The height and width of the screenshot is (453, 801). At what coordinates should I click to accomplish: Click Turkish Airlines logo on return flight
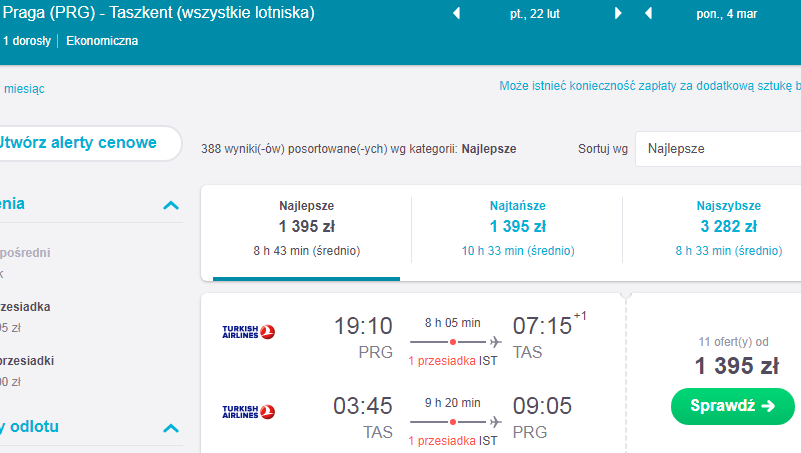(x=248, y=412)
